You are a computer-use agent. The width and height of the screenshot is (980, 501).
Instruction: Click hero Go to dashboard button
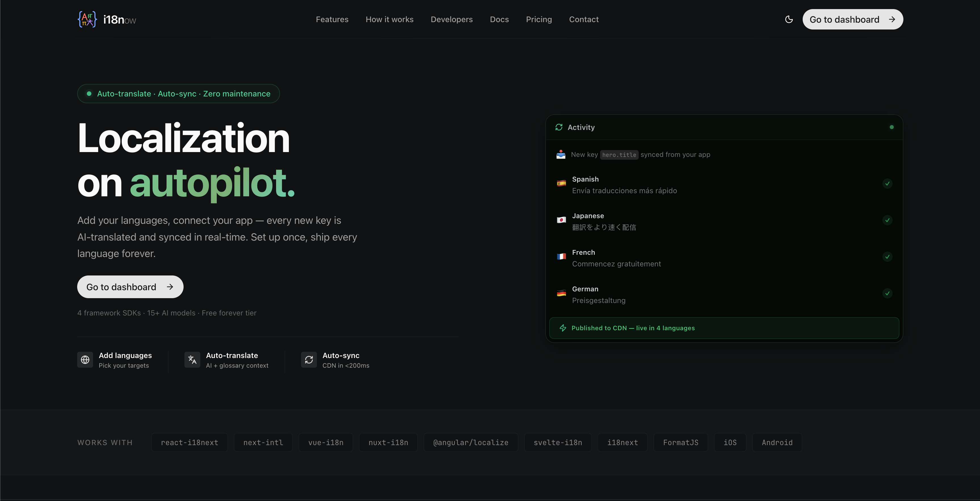[x=130, y=287]
